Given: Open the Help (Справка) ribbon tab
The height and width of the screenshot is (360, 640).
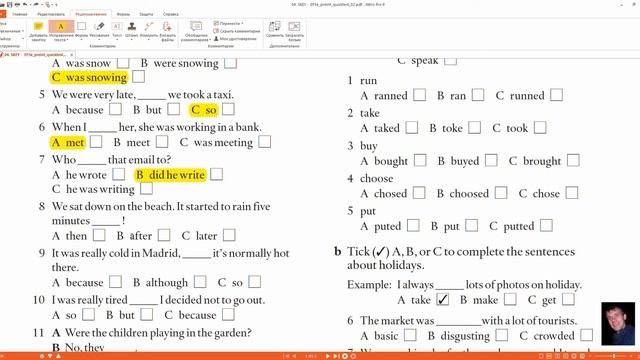Looking at the screenshot, I should coord(171,14).
